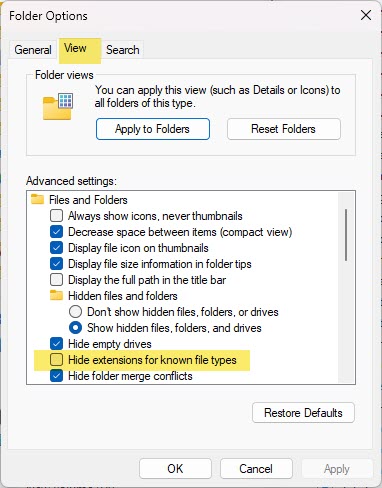Image resolution: width=382 pixels, height=488 pixels.
Task: Click Restore Defaults
Action: [x=303, y=413]
